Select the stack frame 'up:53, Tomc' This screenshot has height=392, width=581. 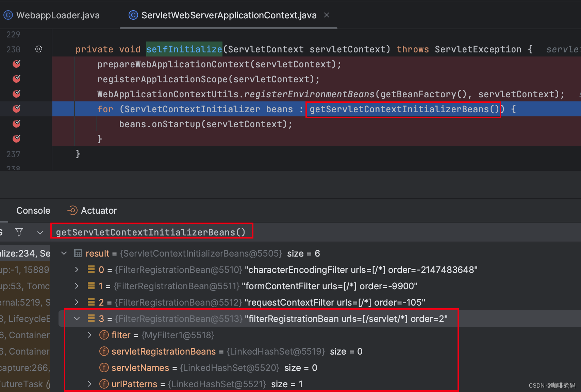coord(25,286)
